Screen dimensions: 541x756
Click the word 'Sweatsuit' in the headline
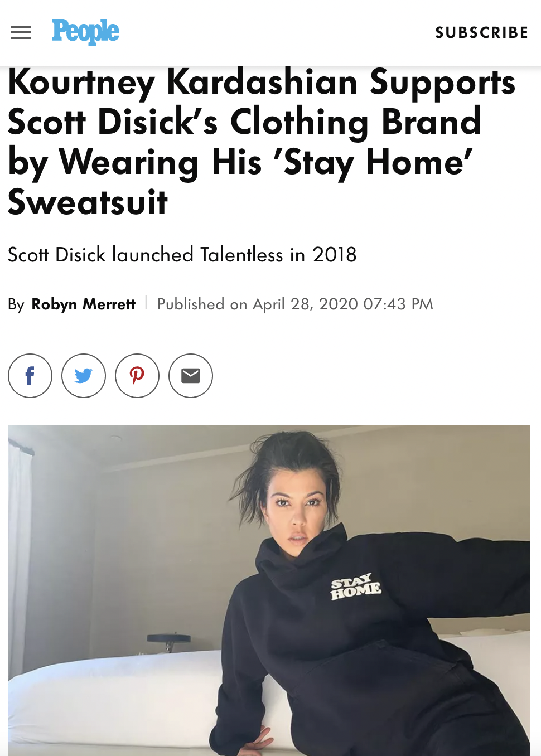(88, 202)
